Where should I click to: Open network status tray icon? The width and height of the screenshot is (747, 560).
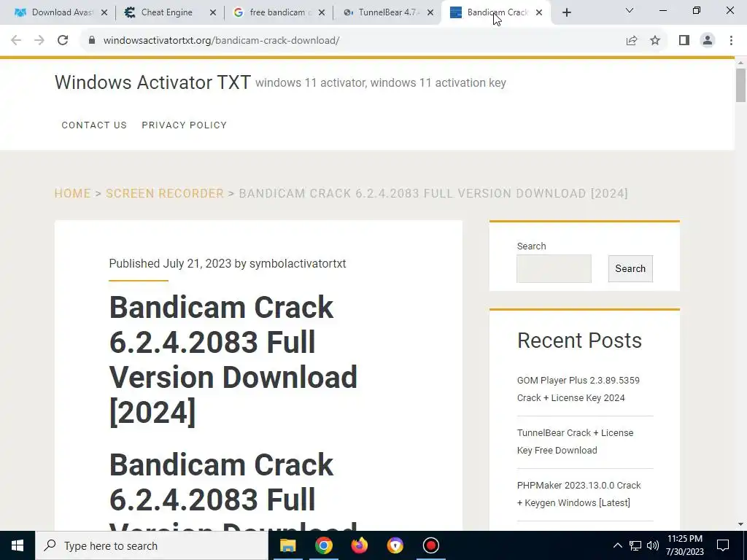[x=635, y=545]
